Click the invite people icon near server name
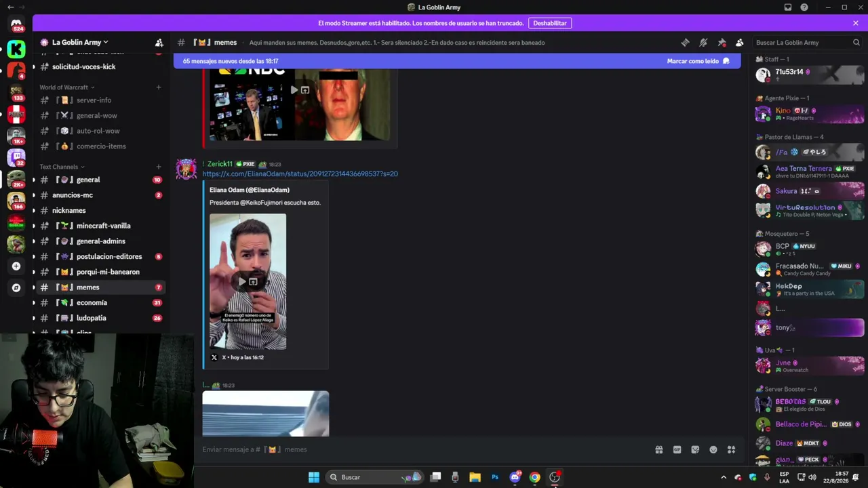The height and width of the screenshot is (488, 868). [159, 42]
